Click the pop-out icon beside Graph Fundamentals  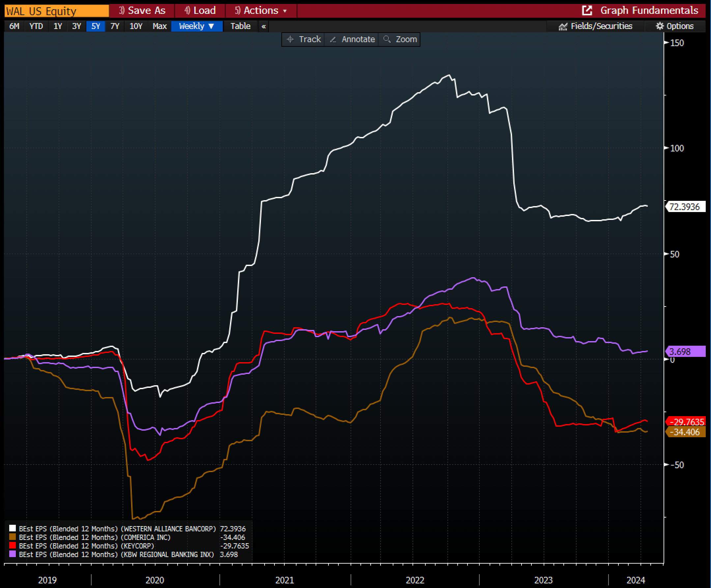coord(587,11)
